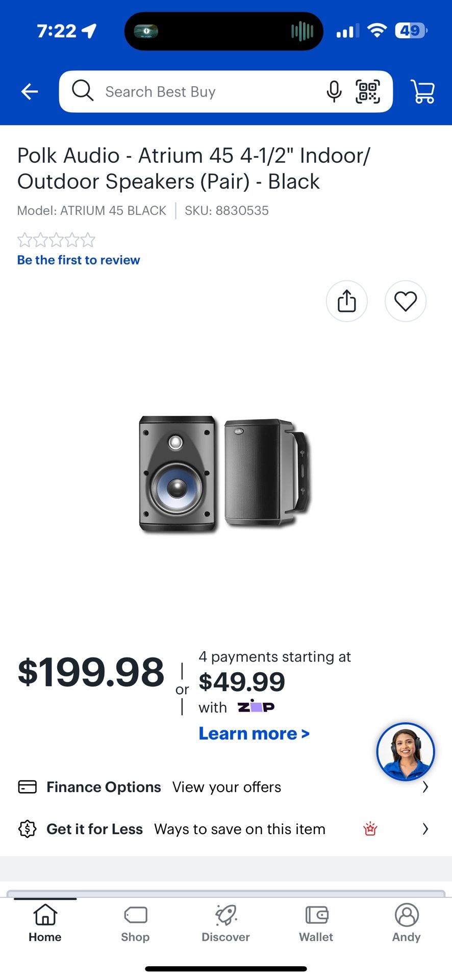The width and height of the screenshot is (452, 980).
Task: Open Learn more about Zip payments
Action: pos(254,733)
